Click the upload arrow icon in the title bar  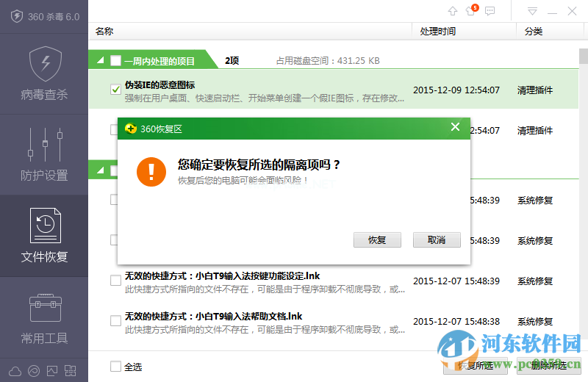click(x=453, y=11)
